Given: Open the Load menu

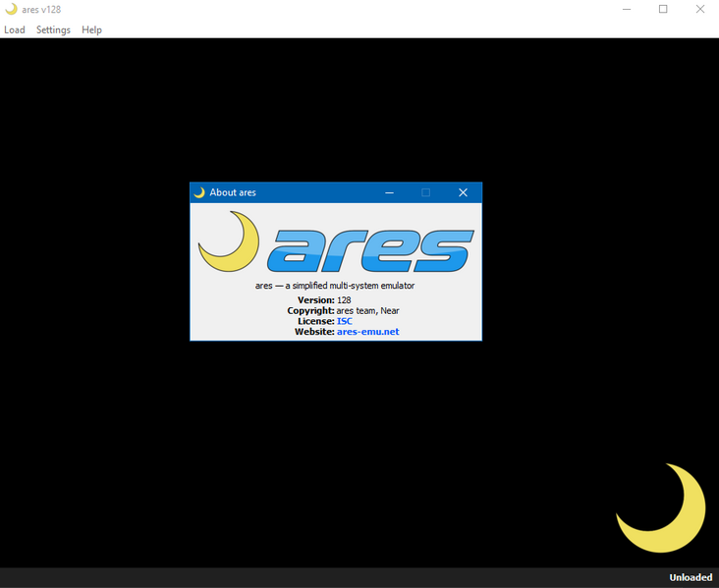Looking at the screenshot, I should 15,29.
